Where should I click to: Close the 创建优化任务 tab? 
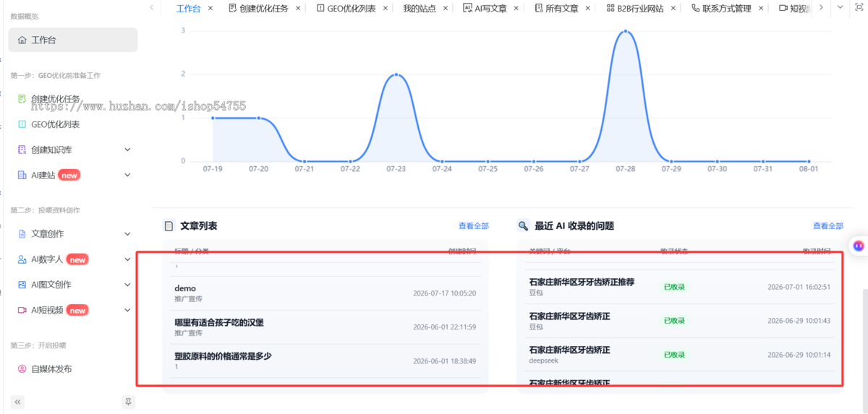tap(298, 8)
